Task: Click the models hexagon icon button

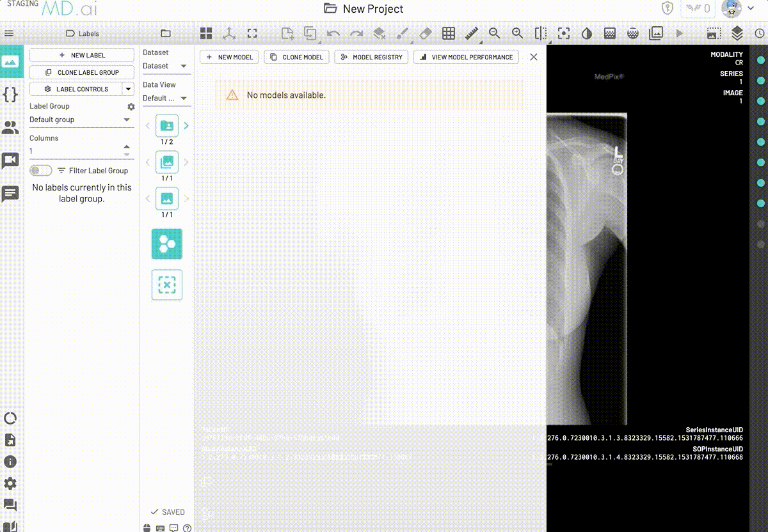Action: tap(166, 244)
